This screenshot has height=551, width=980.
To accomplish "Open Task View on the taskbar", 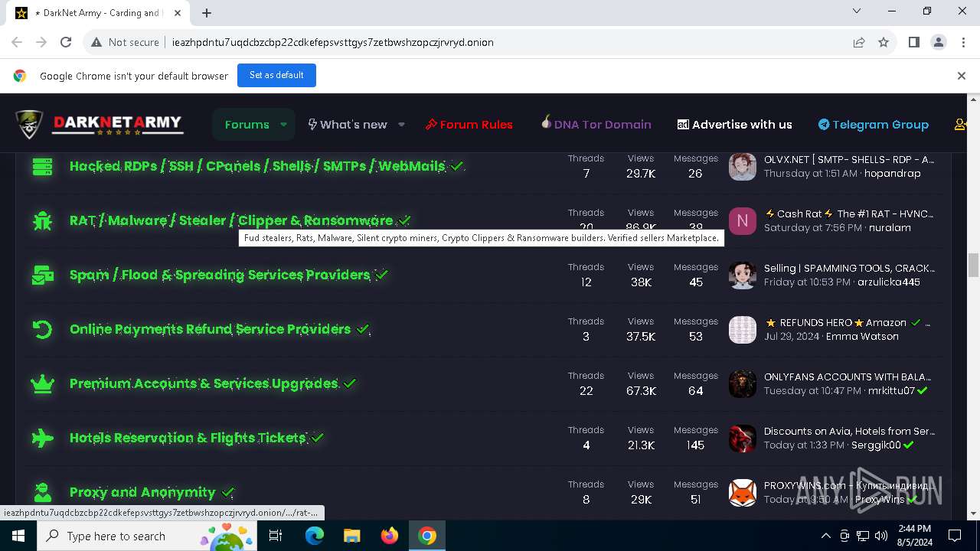I will pos(276,536).
